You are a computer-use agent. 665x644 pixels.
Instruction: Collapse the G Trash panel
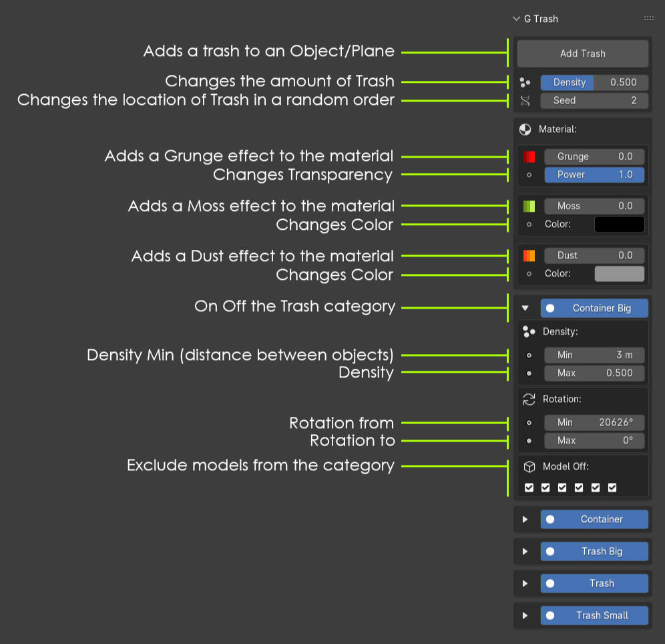pyautogui.click(x=516, y=19)
